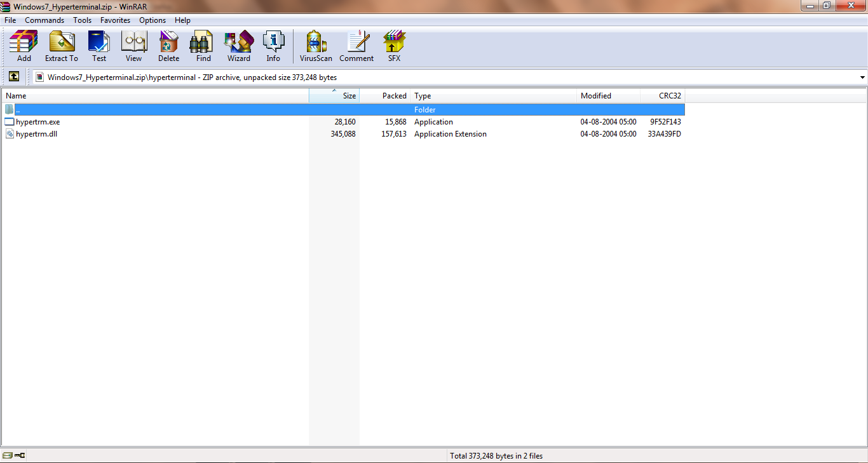This screenshot has height=463, width=868.
Task: Click the parent folder icon in list
Action: click(9, 109)
